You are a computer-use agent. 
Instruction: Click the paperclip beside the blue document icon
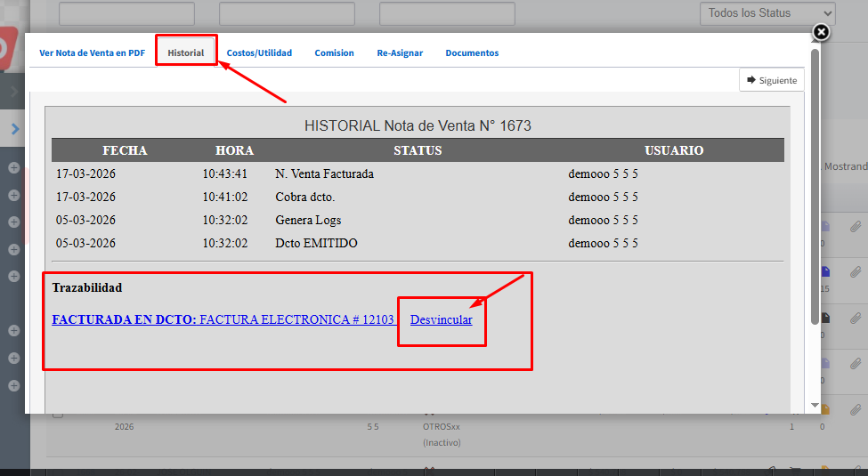pyautogui.click(x=855, y=271)
